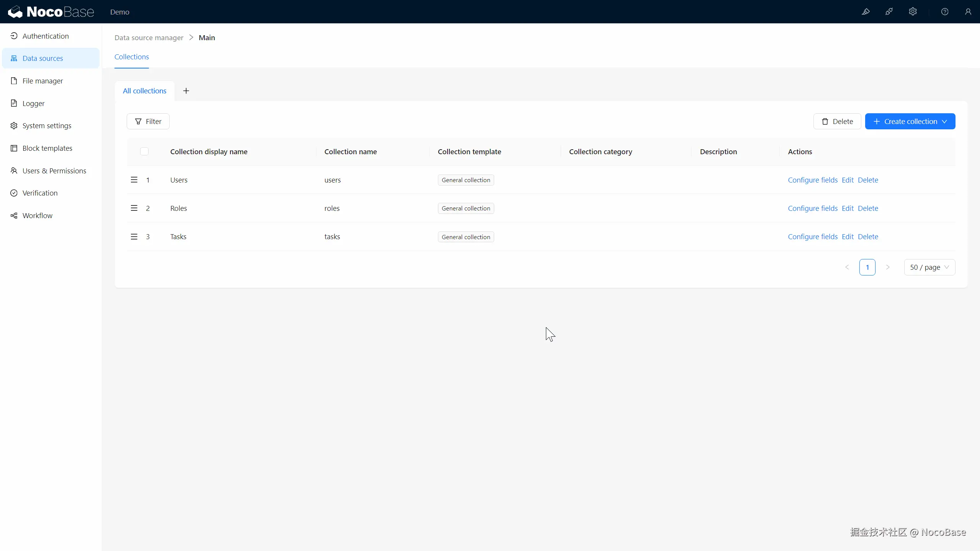This screenshot has width=980, height=551.
Task: Edit the Users collection
Action: (848, 180)
